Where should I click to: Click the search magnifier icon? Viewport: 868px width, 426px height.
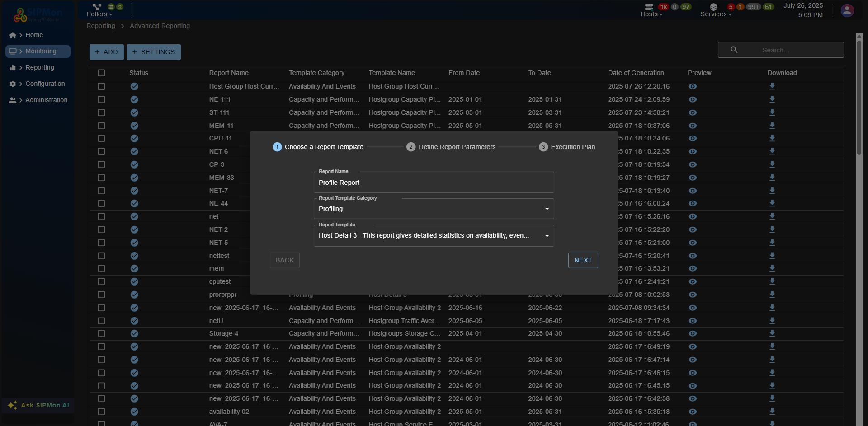(734, 50)
